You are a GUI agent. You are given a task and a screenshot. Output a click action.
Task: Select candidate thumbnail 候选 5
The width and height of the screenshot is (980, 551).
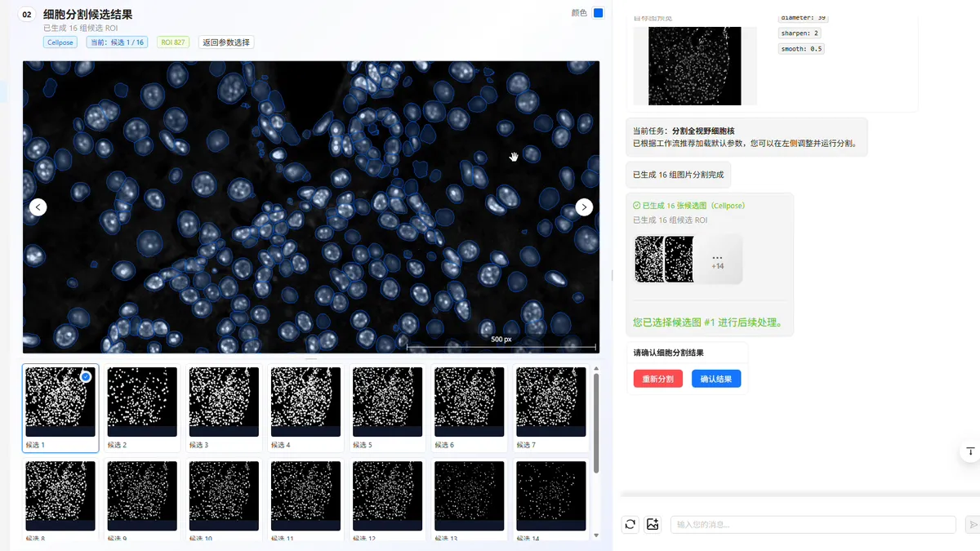click(387, 408)
